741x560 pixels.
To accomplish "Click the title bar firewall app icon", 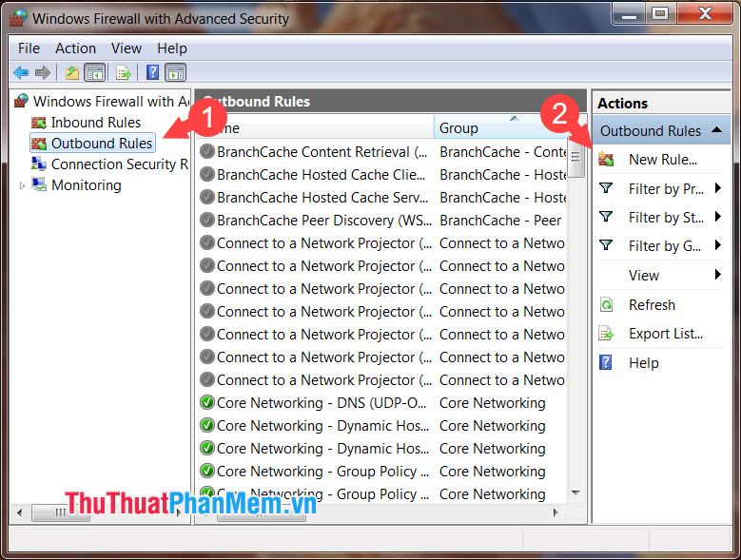I will point(18,18).
